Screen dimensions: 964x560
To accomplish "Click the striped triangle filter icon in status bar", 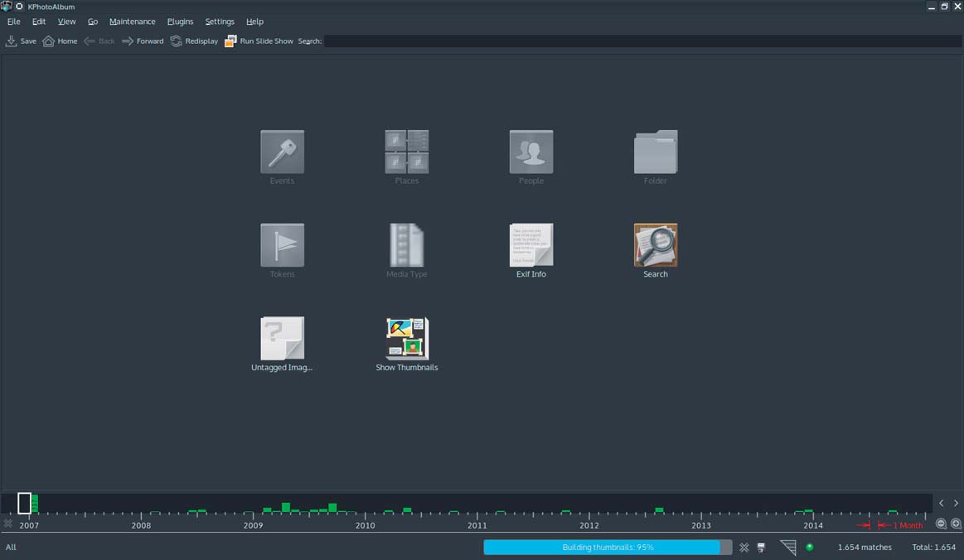I will [788, 547].
